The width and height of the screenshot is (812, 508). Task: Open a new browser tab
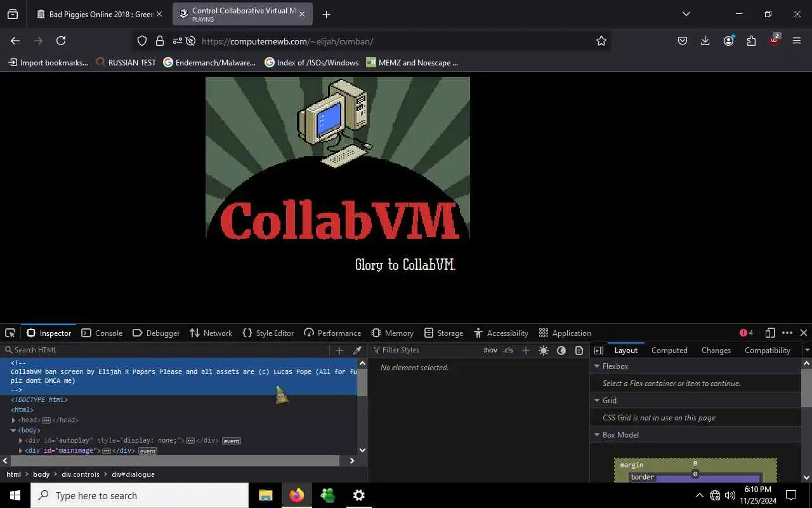point(326,14)
